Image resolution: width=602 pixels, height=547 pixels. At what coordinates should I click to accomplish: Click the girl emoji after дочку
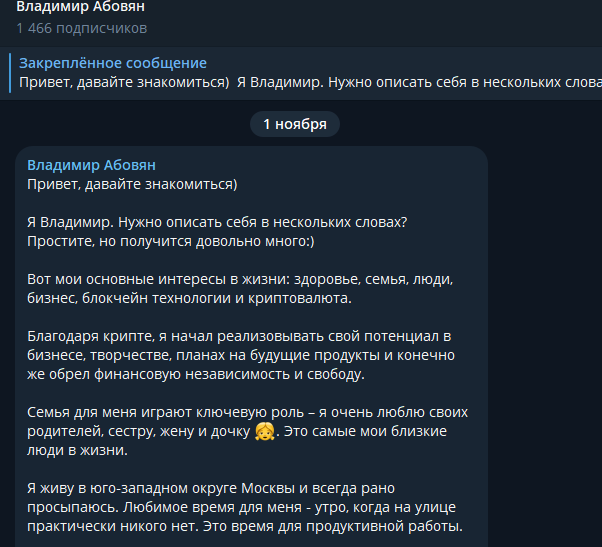click(265, 431)
